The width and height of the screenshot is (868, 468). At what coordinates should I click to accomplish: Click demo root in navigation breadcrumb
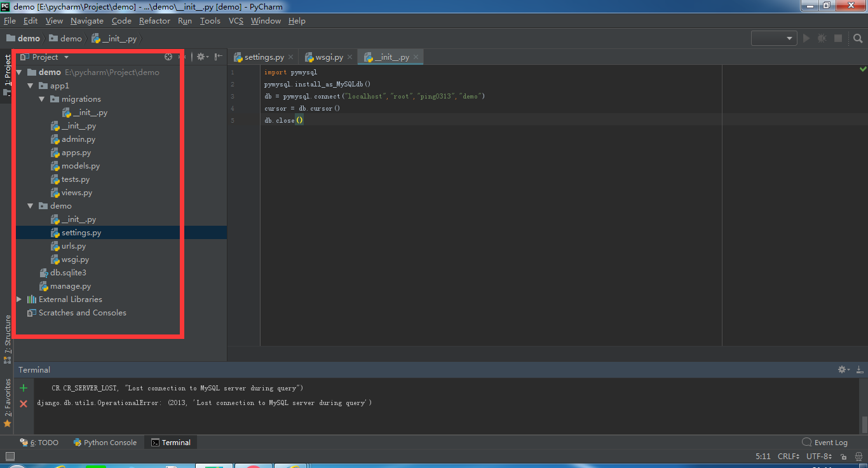coord(23,39)
